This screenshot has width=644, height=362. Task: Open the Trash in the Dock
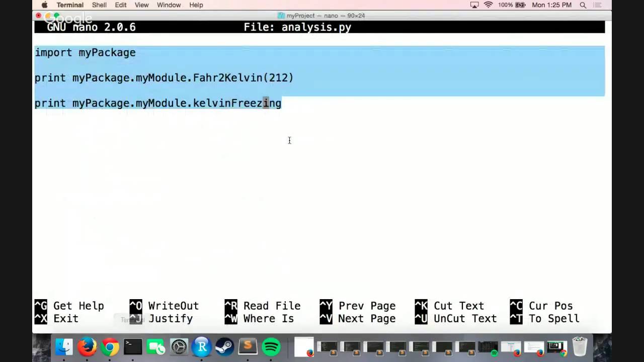click(580, 347)
